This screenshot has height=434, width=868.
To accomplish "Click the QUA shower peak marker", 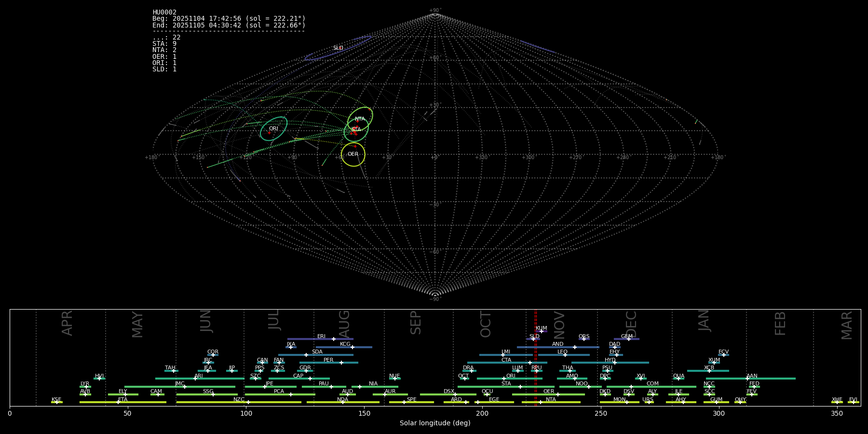I will pos(678,379).
